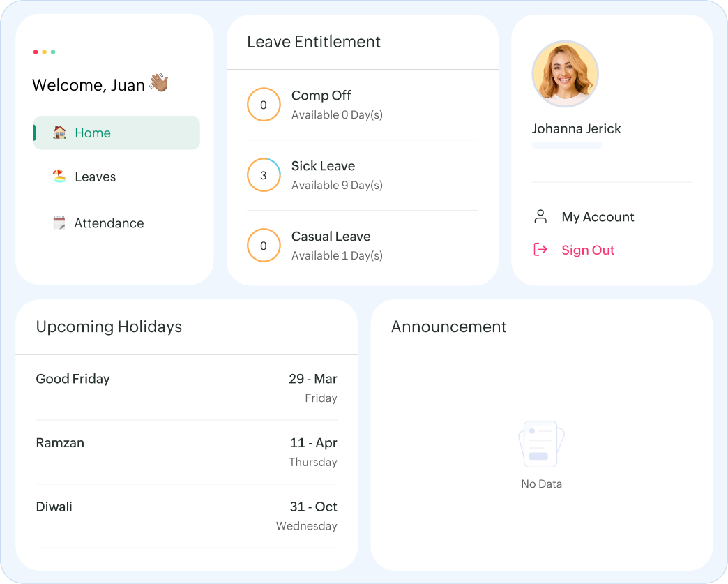Image resolution: width=728 pixels, height=584 pixels.
Task: Click the Comp Off count circle
Action: [264, 105]
